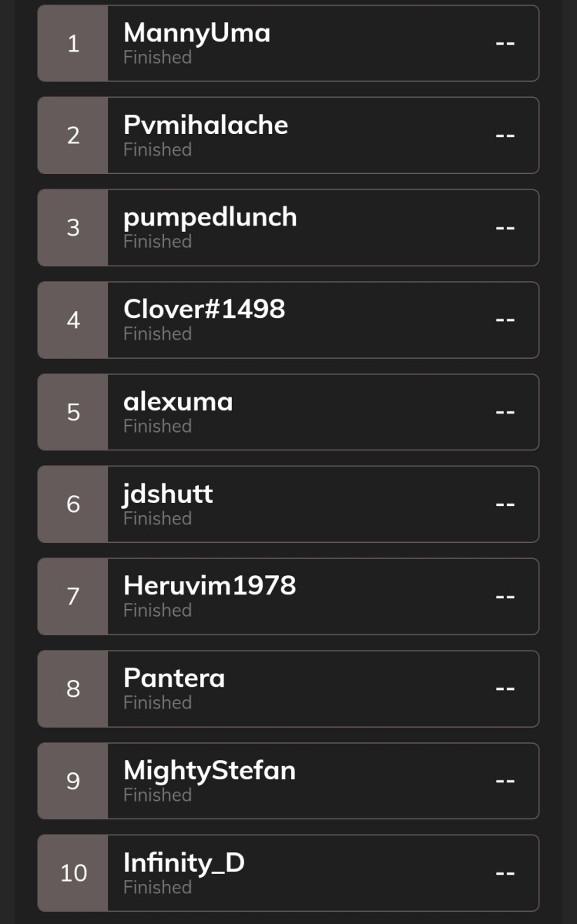The height and width of the screenshot is (924, 577).
Task: Click the pumpedlunch username
Action: point(210,218)
